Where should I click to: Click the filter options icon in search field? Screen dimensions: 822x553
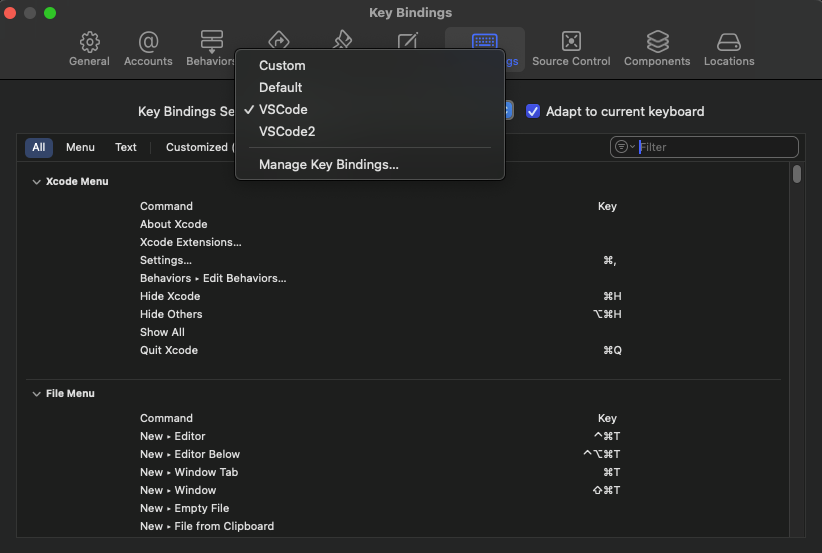tap(624, 147)
